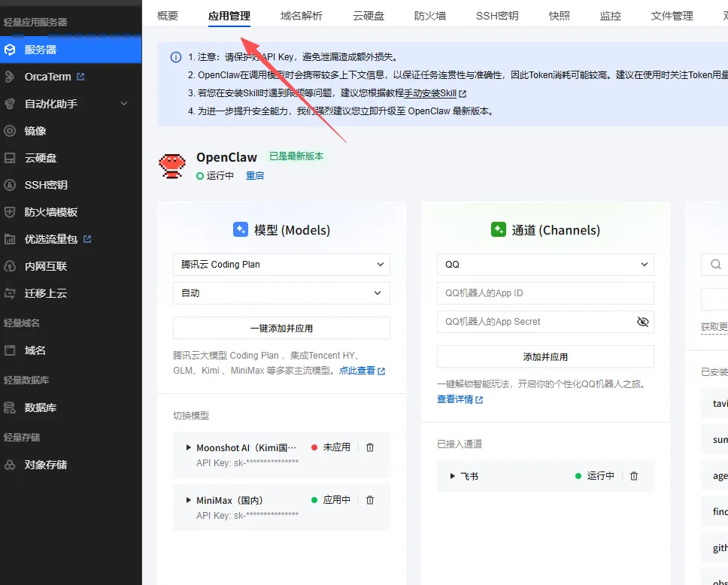Click the external link icon beside OrcaTerm
This screenshot has height=585, width=728.
click(80, 77)
